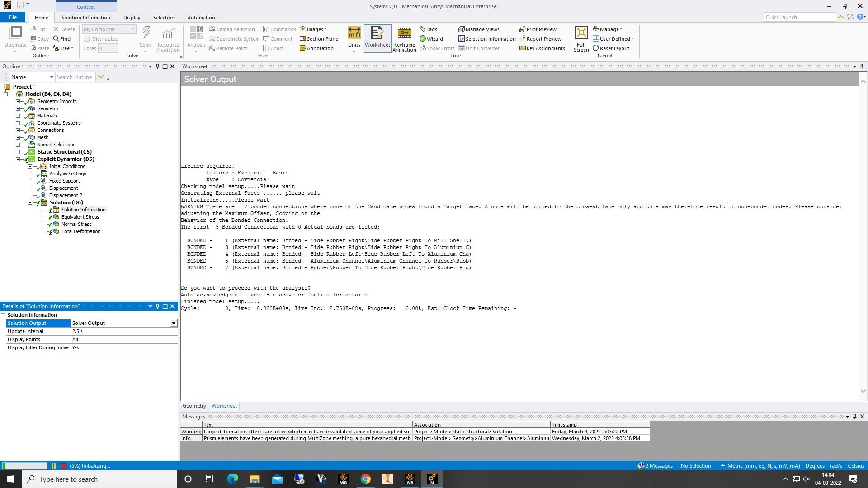Insert an Annotation
Image resolution: width=868 pixels, height=488 pixels.
point(316,48)
